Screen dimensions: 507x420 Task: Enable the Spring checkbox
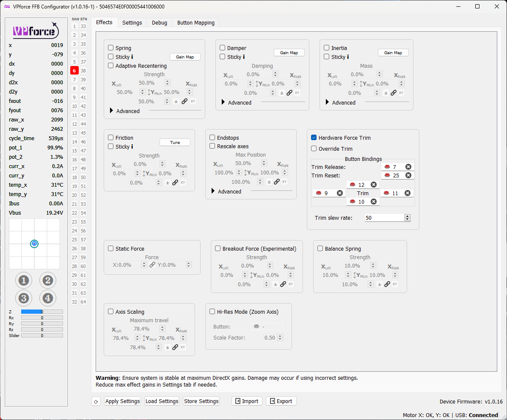pos(110,48)
